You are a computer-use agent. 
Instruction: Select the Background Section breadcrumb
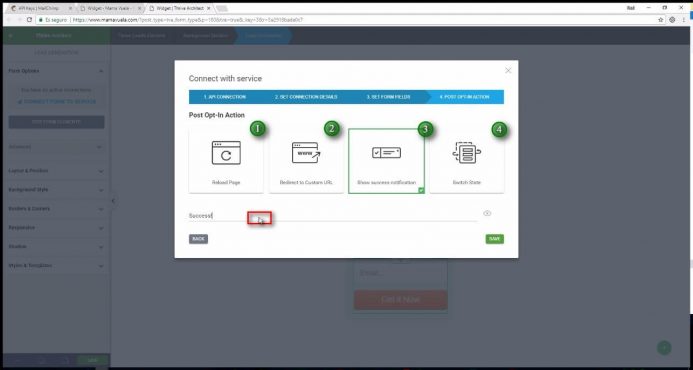click(206, 35)
